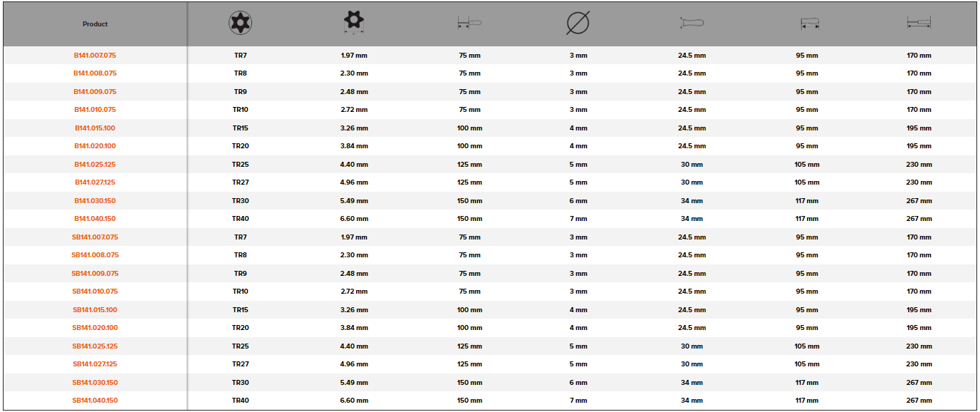Click the blade length icon header
Viewport: 980px width, 412px height.
(469, 24)
